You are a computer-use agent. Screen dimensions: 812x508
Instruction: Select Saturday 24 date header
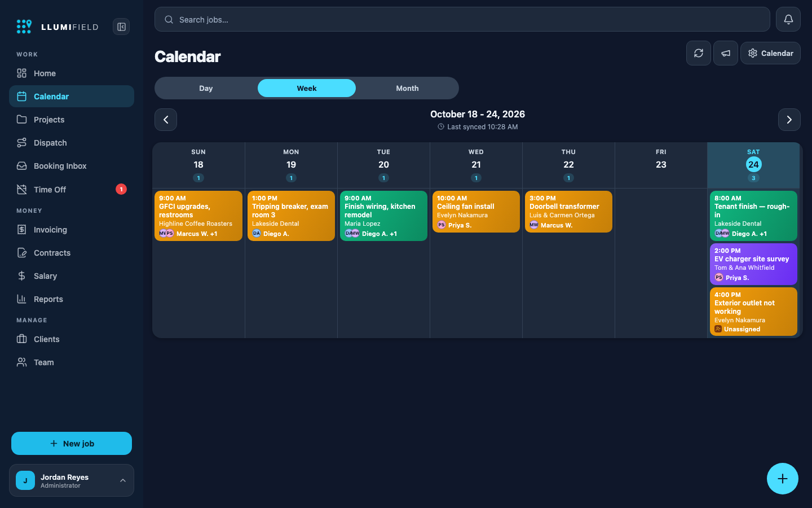point(753,165)
